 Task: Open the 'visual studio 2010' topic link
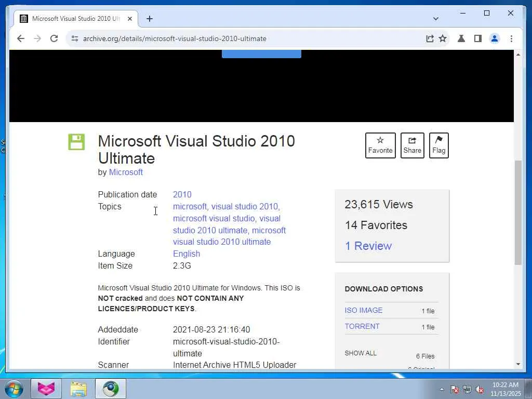pos(245,206)
